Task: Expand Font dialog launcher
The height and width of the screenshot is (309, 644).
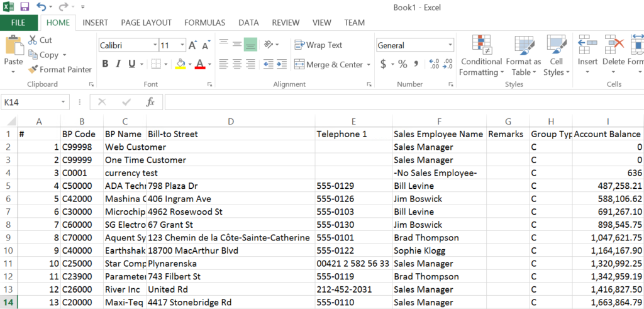Action: (x=209, y=84)
